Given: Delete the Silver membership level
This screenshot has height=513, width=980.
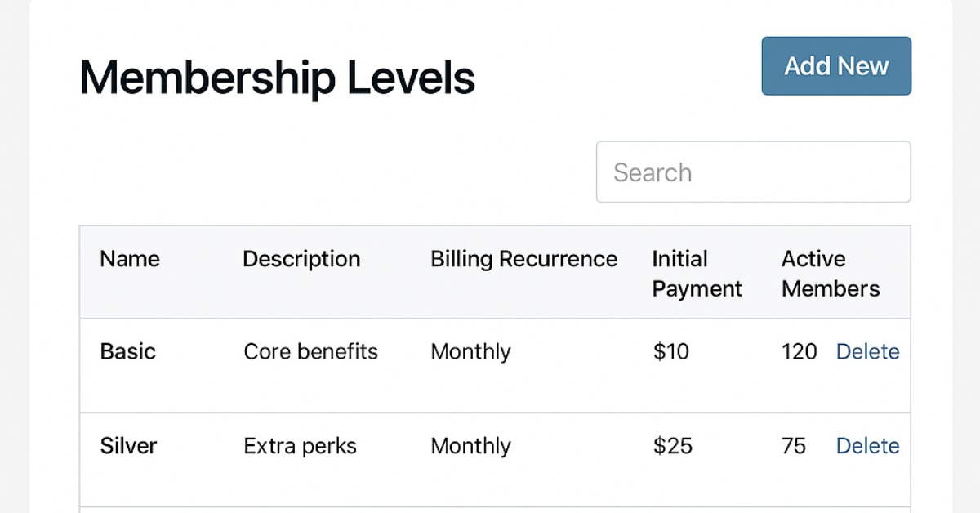Looking at the screenshot, I should pyautogui.click(x=867, y=446).
